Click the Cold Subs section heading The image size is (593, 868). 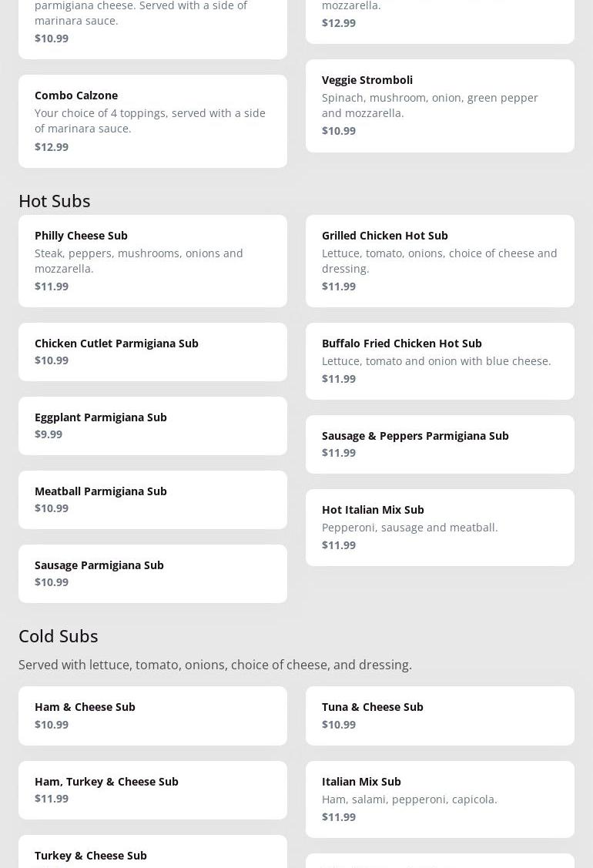pyautogui.click(x=59, y=635)
